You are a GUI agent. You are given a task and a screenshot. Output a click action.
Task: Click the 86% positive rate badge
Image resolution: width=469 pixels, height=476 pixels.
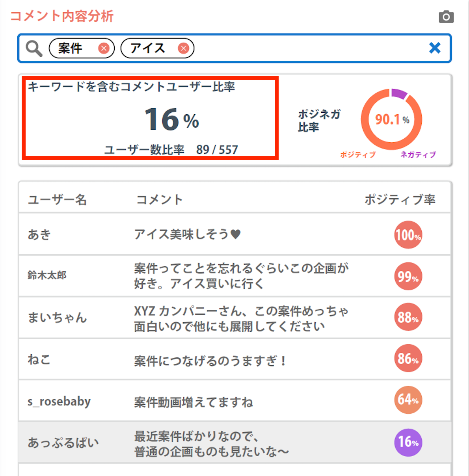pyautogui.click(x=408, y=359)
